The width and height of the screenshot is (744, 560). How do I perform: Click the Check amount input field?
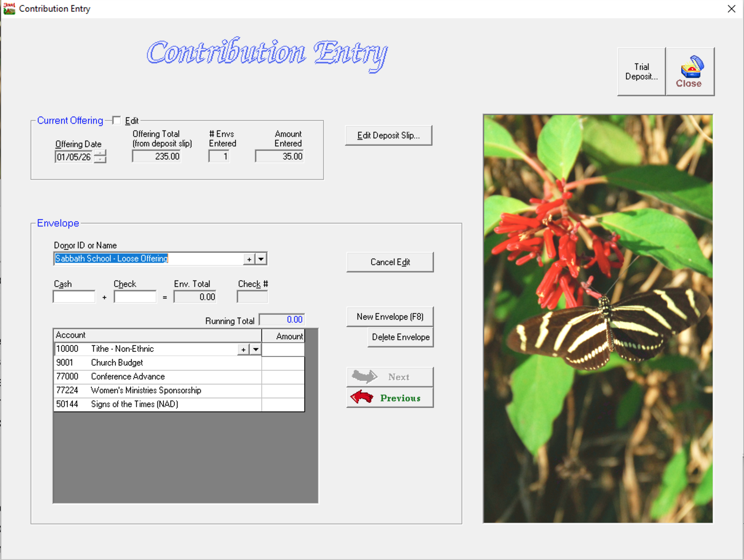coord(135,297)
